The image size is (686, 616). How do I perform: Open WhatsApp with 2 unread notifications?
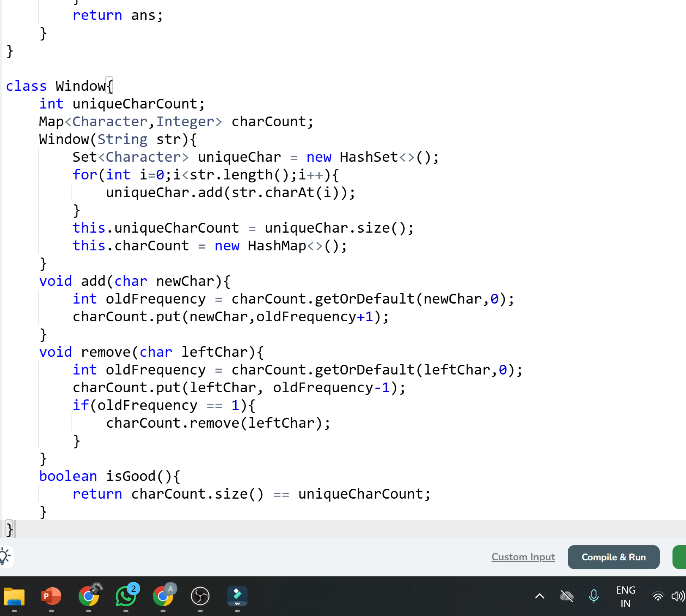(x=126, y=597)
